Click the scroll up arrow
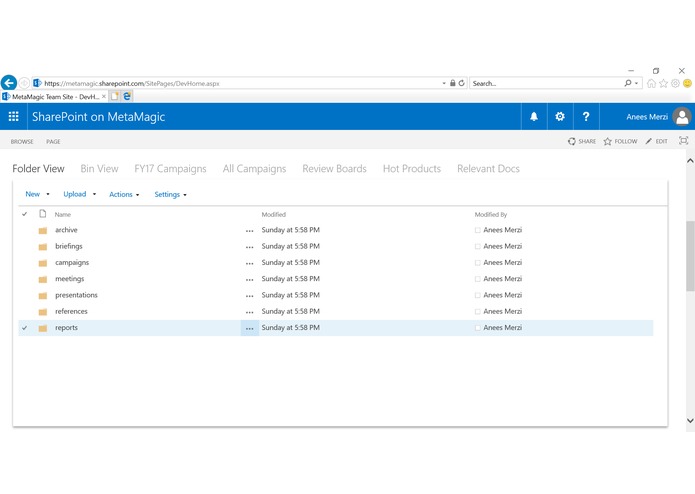The height and width of the screenshot is (494, 695). point(690,161)
